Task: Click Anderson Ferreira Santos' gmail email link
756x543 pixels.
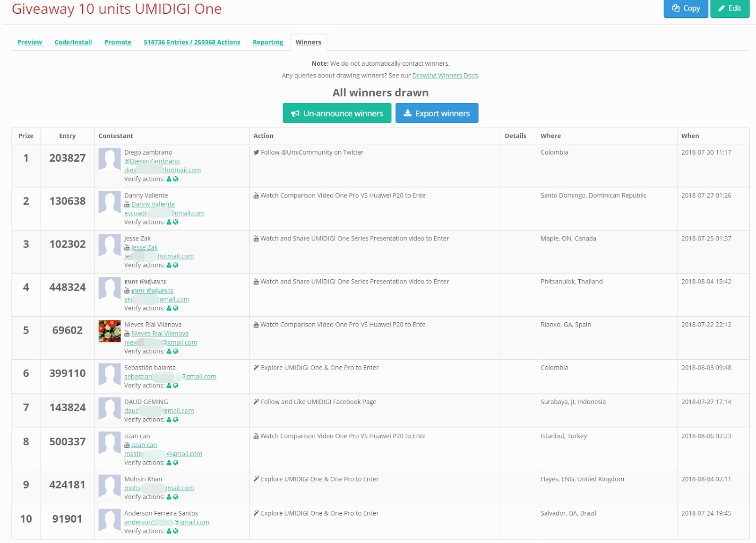Action: click(167, 522)
